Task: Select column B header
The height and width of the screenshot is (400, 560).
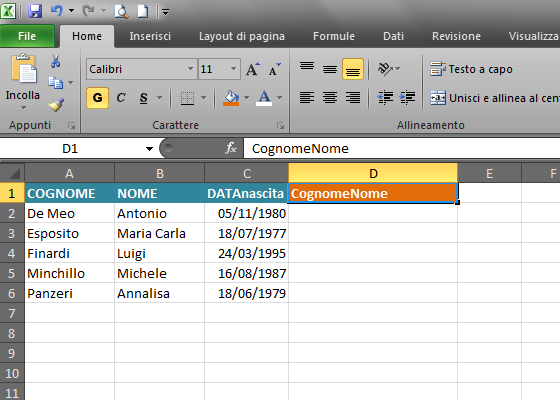Action: point(160,173)
